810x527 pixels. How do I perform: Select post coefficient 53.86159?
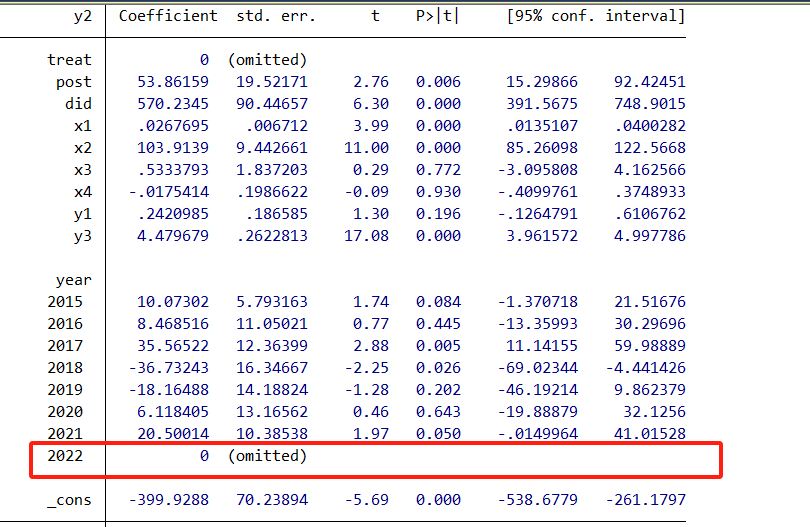coord(173,82)
